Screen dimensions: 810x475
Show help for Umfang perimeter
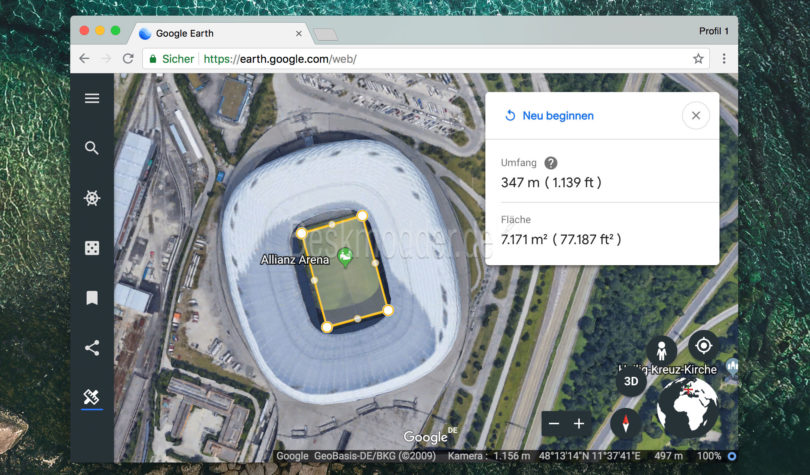point(551,163)
